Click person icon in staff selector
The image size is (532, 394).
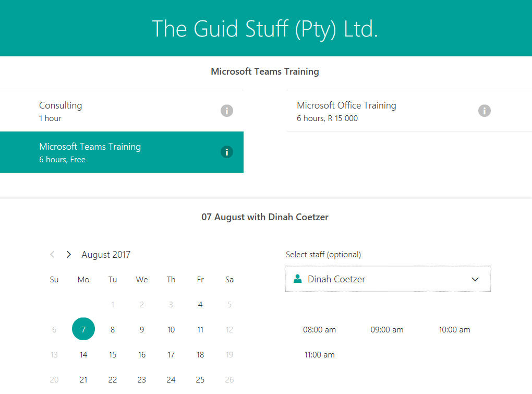pos(298,279)
